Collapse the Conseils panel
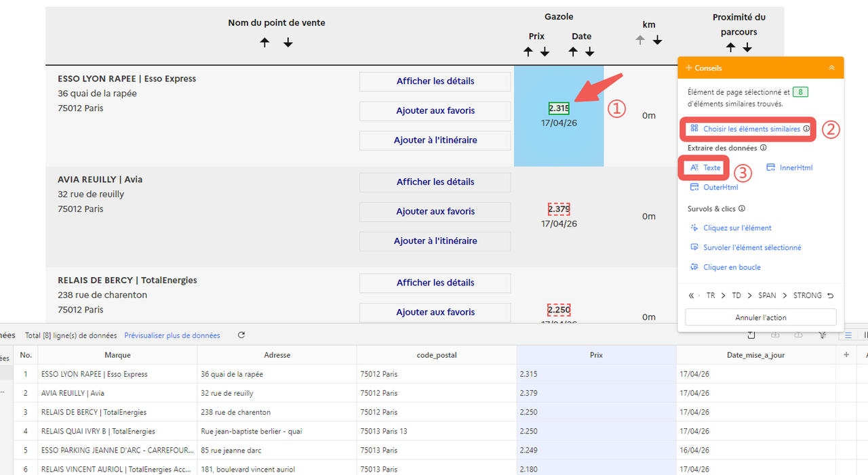The width and height of the screenshot is (868, 475). coord(831,68)
